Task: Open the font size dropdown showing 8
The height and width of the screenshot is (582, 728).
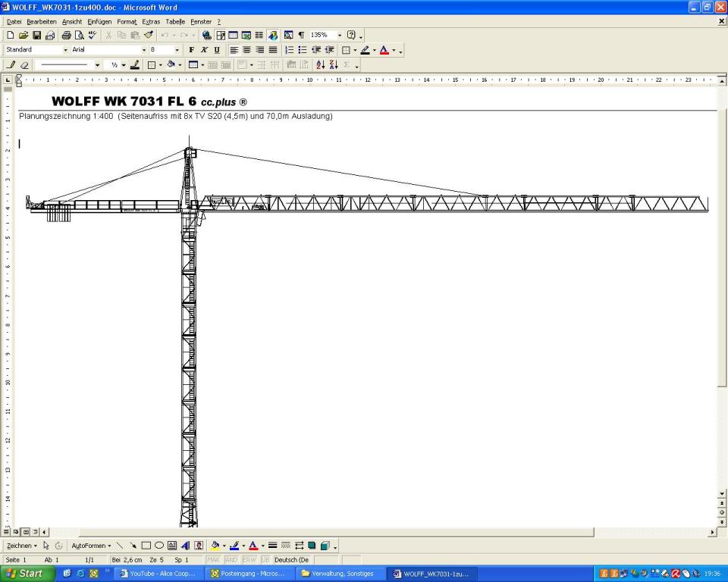Action: point(177,50)
